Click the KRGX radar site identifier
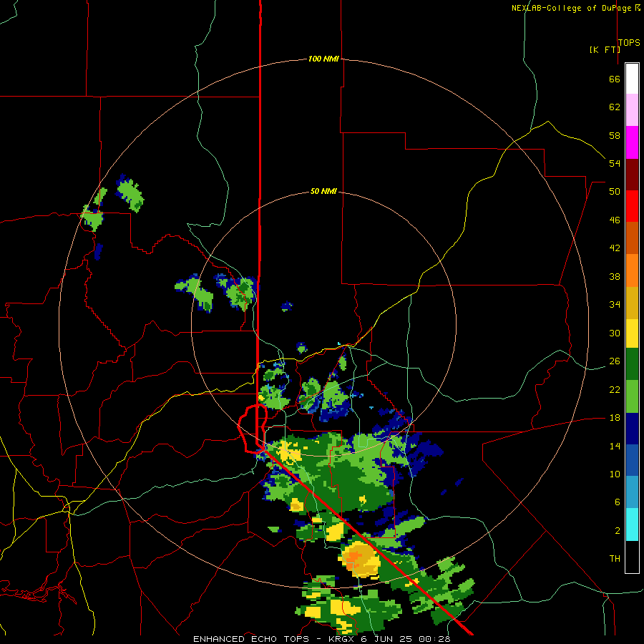644x644 pixels. point(343,639)
